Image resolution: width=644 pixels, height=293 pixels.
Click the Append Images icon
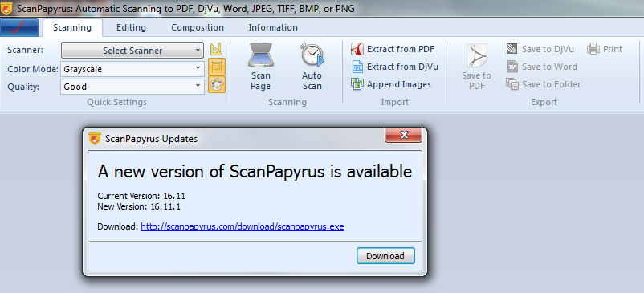tap(357, 84)
